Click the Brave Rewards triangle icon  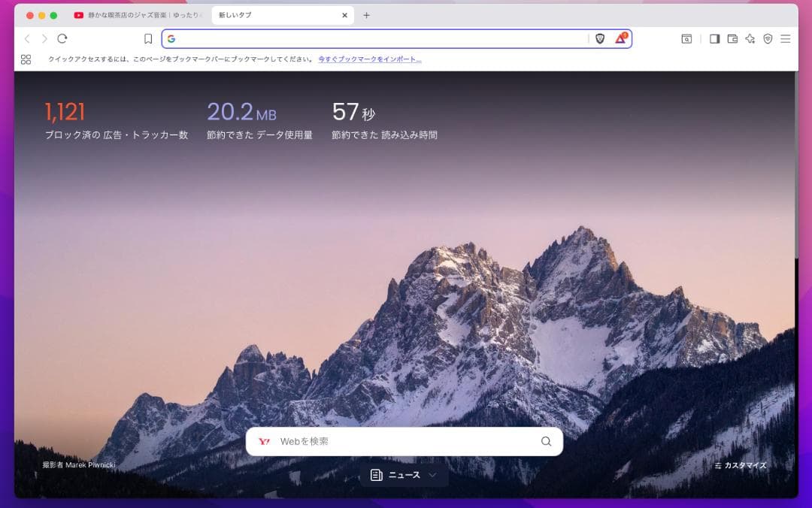pyautogui.click(x=620, y=38)
